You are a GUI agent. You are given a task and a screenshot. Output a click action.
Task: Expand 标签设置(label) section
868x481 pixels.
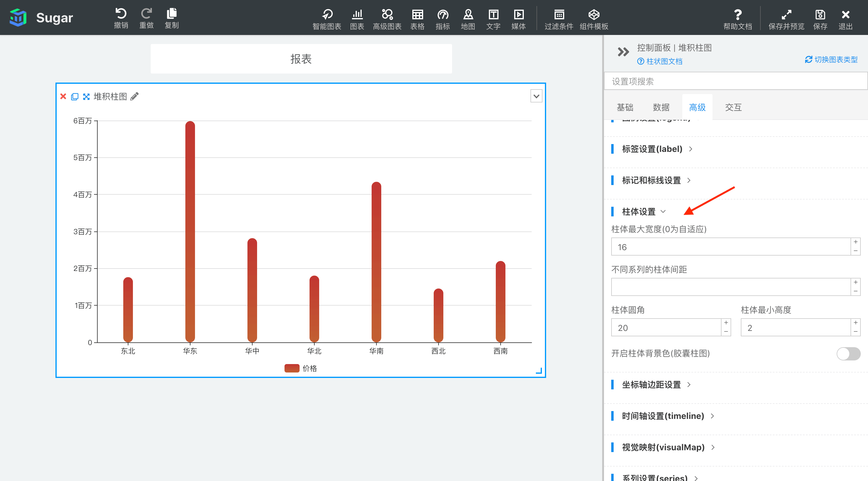(652, 149)
